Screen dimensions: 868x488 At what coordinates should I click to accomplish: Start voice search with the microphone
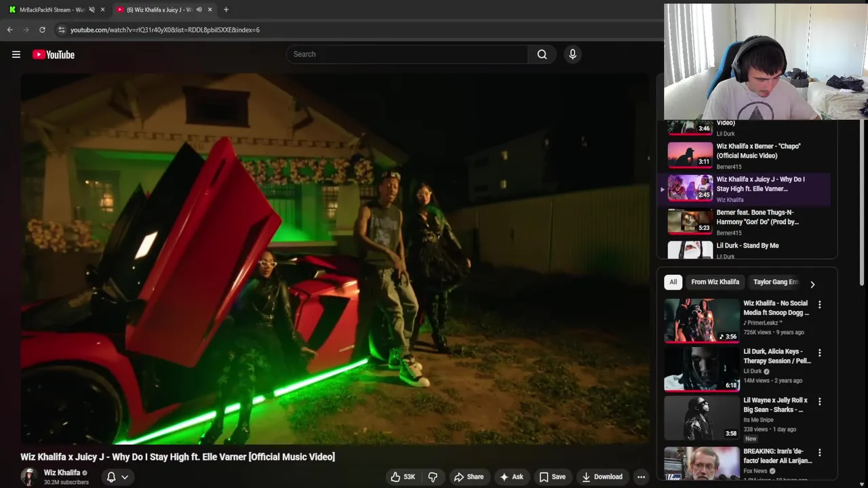click(x=572, y=54)
